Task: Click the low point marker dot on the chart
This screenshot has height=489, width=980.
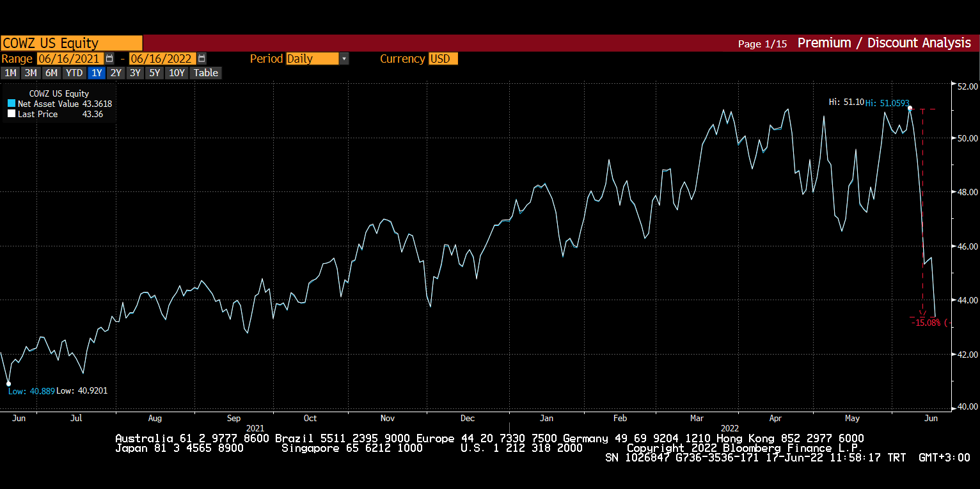Action: click(x=9, y=384)
